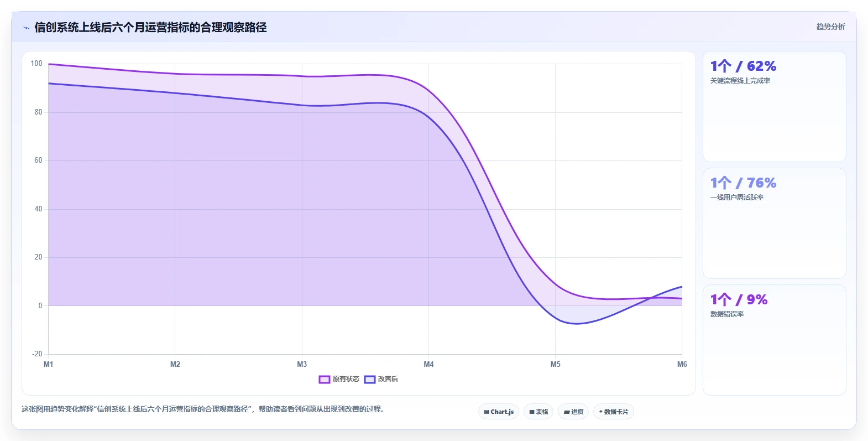Click the 40 y-axis value
868x441 pixels.
tap(38, 209)
